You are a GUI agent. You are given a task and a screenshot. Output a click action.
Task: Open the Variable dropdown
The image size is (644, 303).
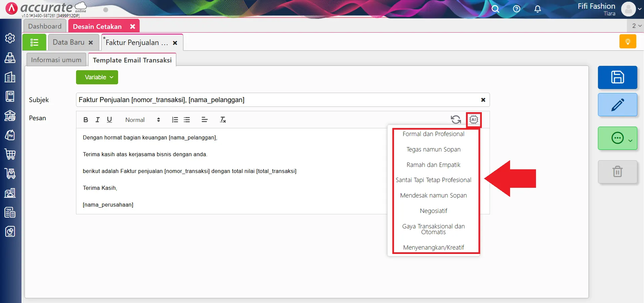[97, 77]
